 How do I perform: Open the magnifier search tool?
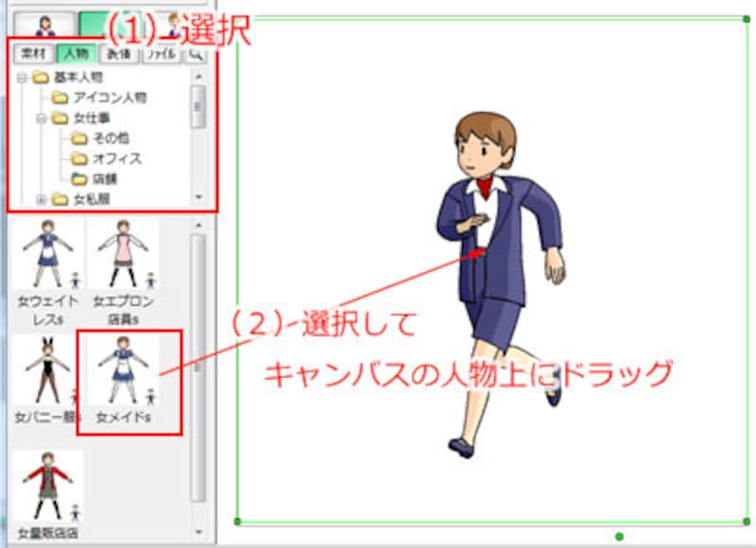(x=194, y=53)
